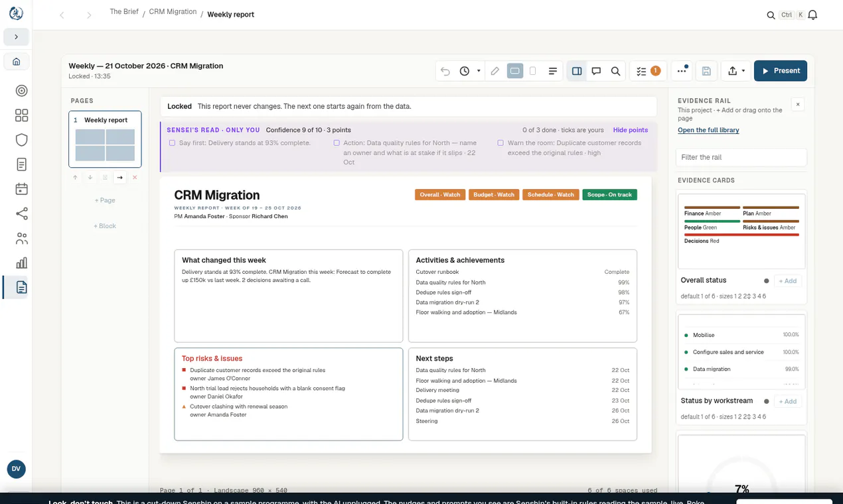Add the Status by workstream evidence card

788,401
